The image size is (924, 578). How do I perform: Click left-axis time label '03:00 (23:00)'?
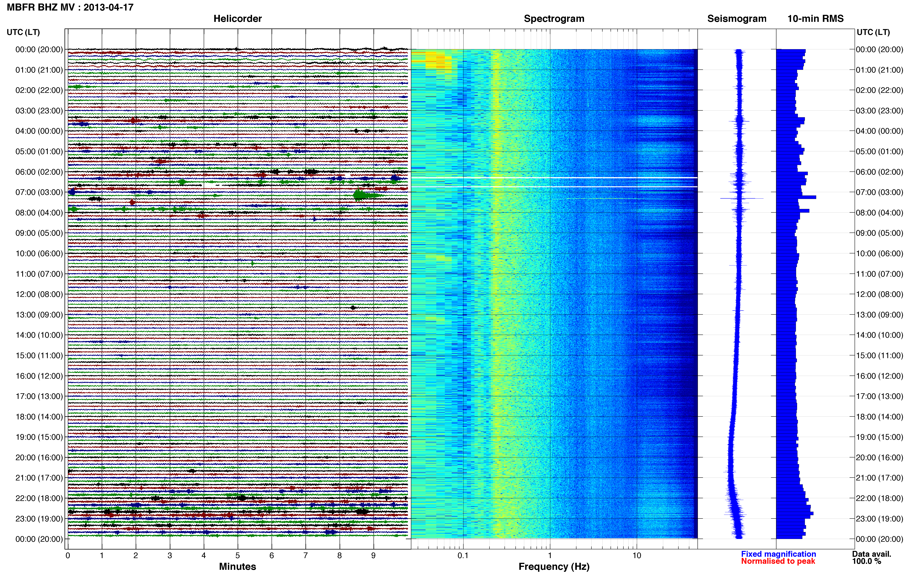[x=39, y=111]
